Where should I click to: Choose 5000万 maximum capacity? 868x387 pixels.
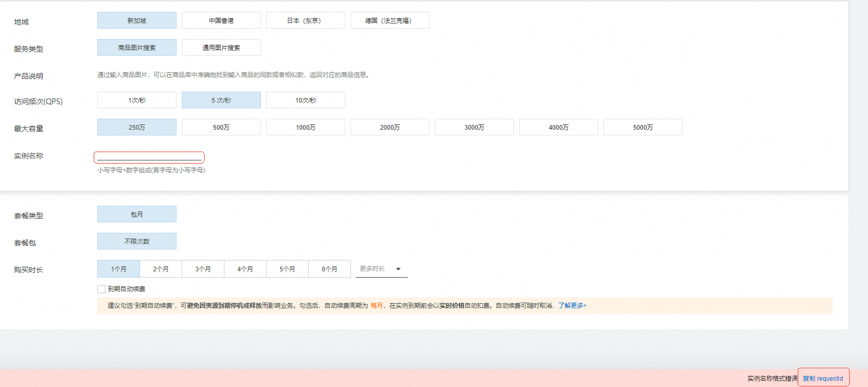(x=643, y=127)
